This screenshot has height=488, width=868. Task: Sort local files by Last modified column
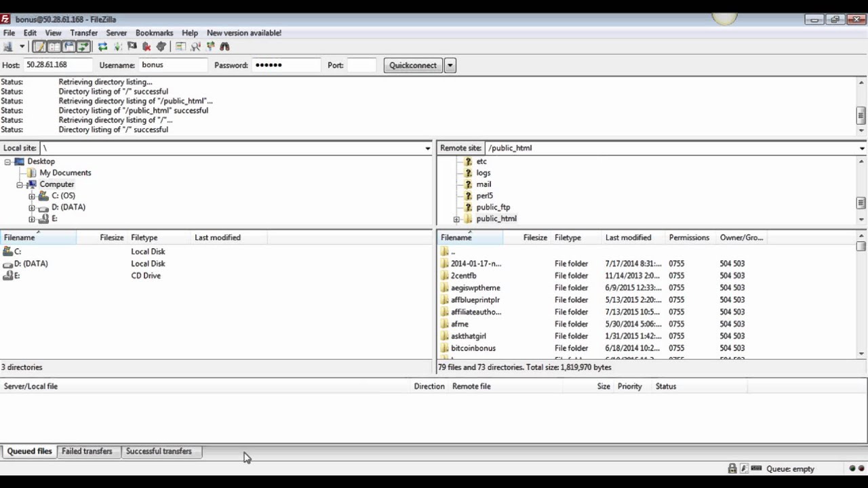(x=229, y=237)
